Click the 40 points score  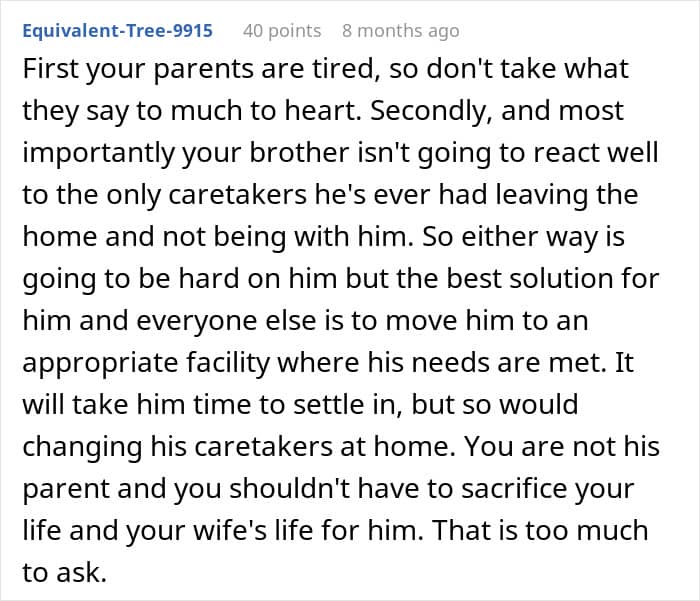click(282, 31)
